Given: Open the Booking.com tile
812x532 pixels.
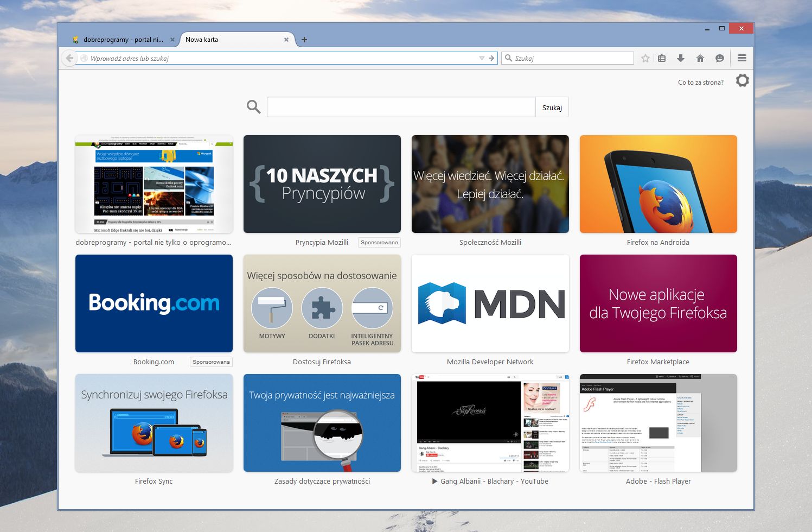Looking at the screenshot, I should (154, 303).
